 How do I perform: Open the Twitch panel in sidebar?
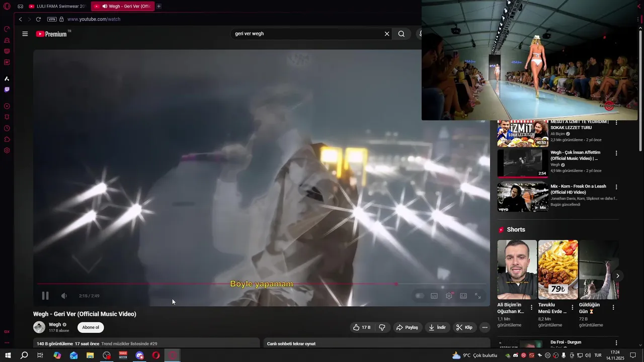click(x=7, y=89)
